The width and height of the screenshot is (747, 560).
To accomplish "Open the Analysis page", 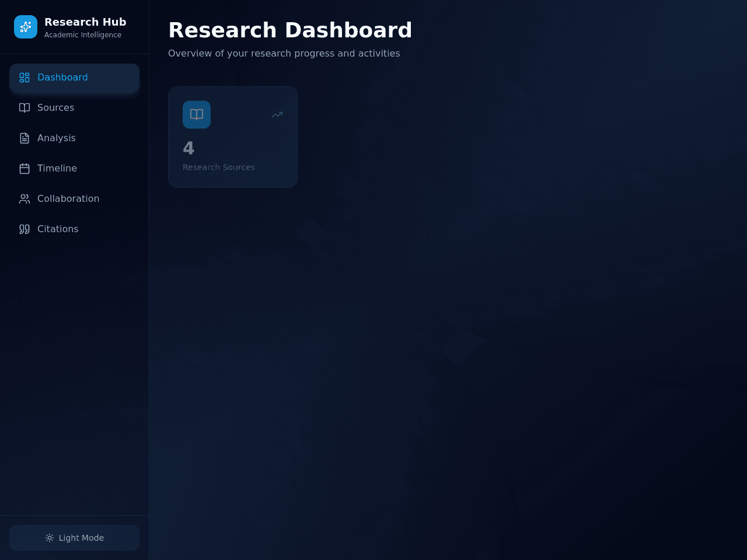I will pyautogui.click(x=74, y=138).
